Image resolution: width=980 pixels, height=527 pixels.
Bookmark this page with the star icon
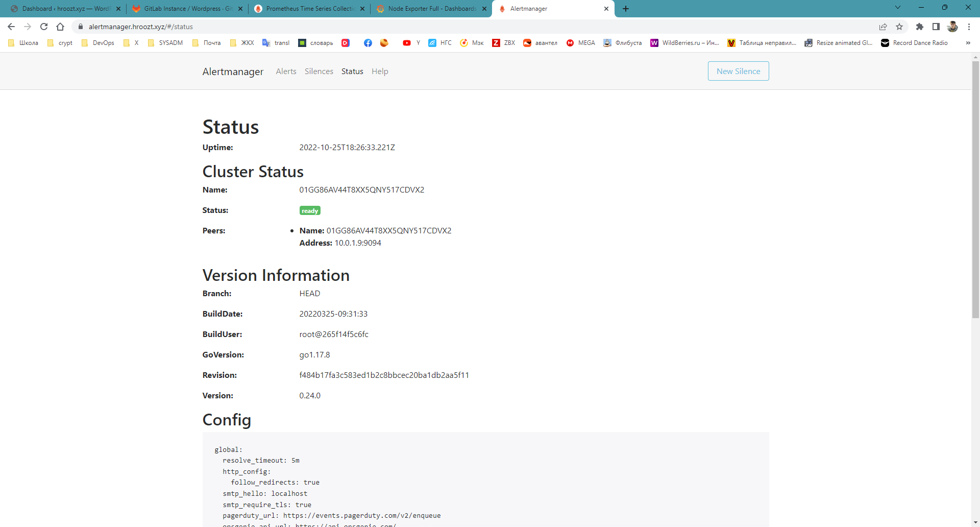pyautogui.click(x=900, y=27)
